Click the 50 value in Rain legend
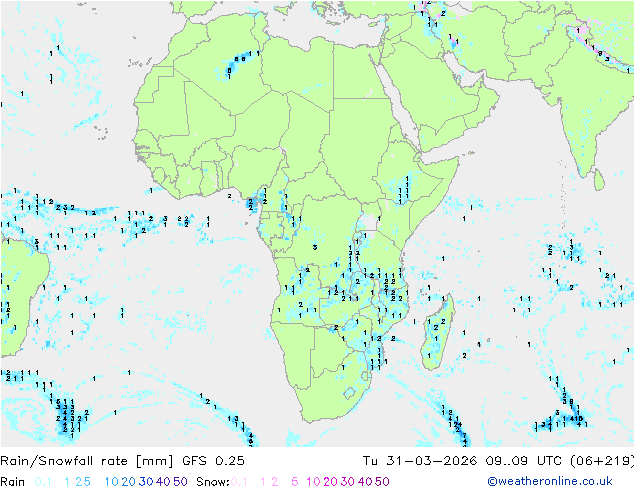The width and height of the screenshot is (634, 490). [180, 482]
